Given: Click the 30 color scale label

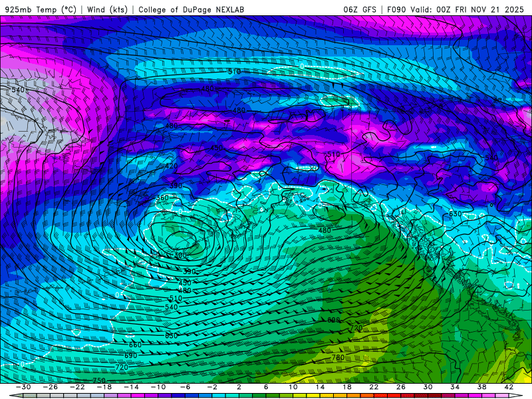Looking at the screenshot, I should pos(428,387).
